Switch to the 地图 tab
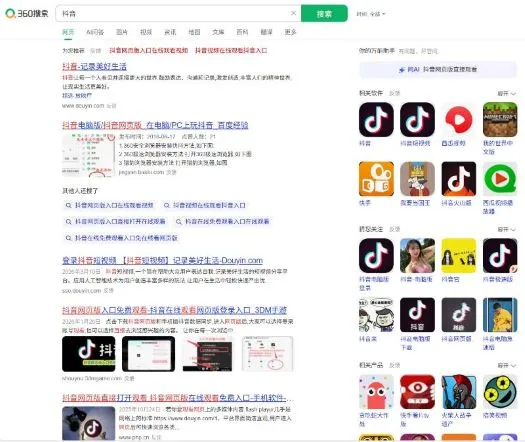The image size is (525, 442). pyautogui.click(x=194, y=32)
